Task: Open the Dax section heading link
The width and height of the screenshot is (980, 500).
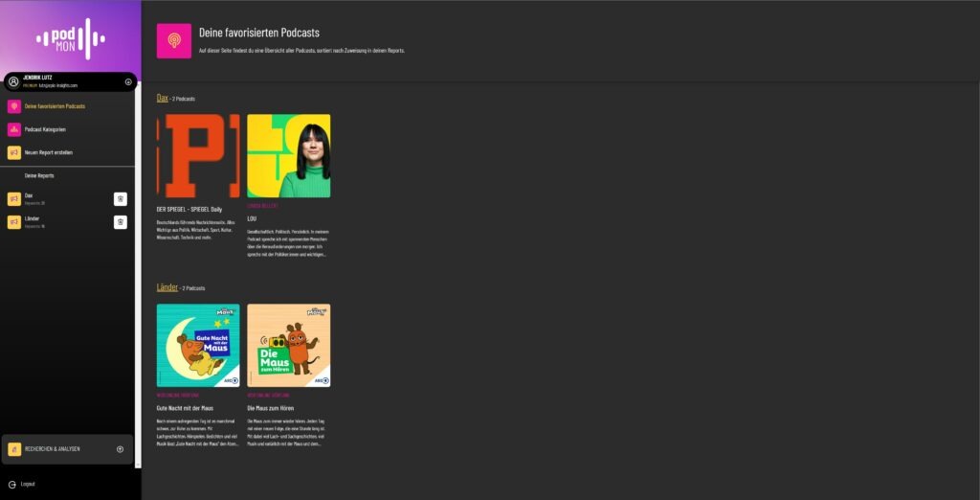Action: point(163,99)
